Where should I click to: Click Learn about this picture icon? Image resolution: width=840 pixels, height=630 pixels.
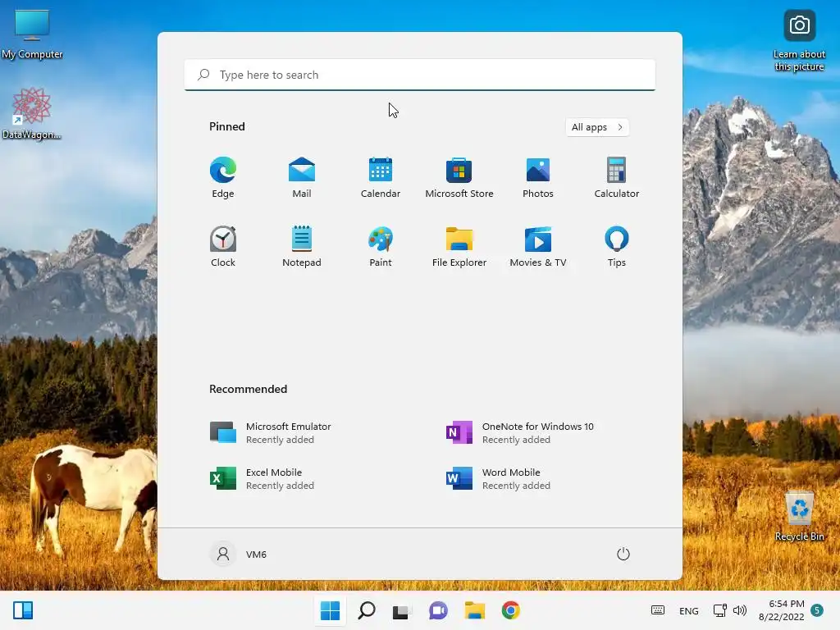click(x=799, y=41)
